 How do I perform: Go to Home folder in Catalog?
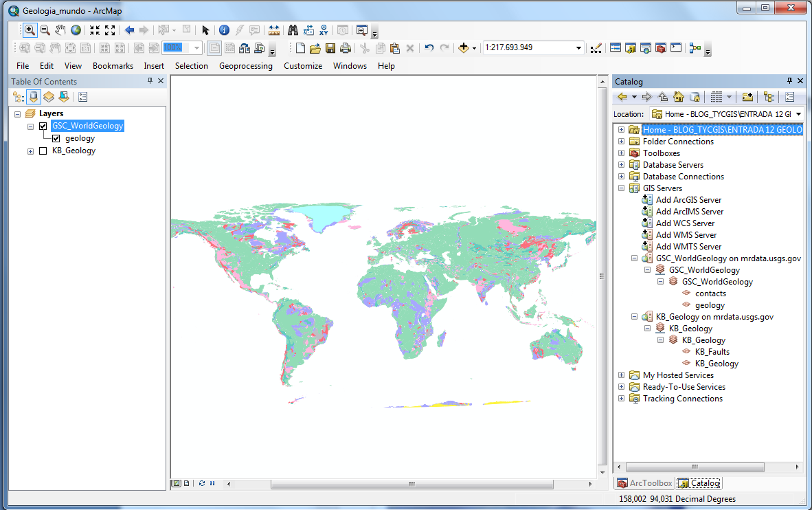coord(679,97)
